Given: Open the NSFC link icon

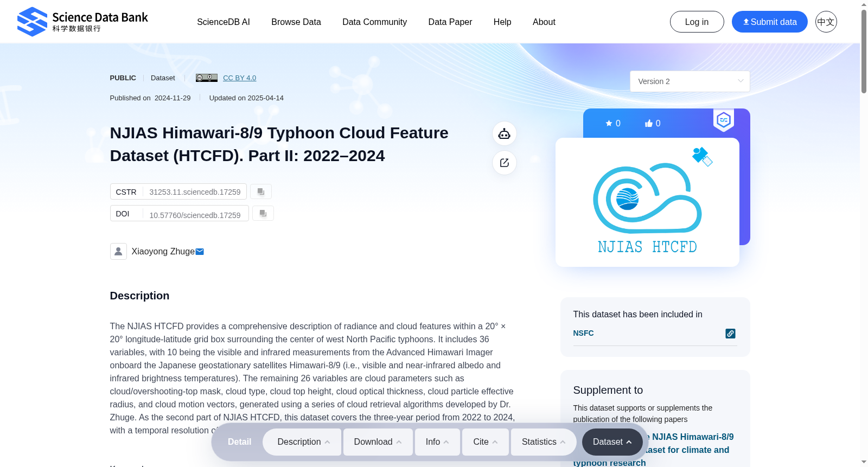Looking at the screenshot, I should (730, 334).
